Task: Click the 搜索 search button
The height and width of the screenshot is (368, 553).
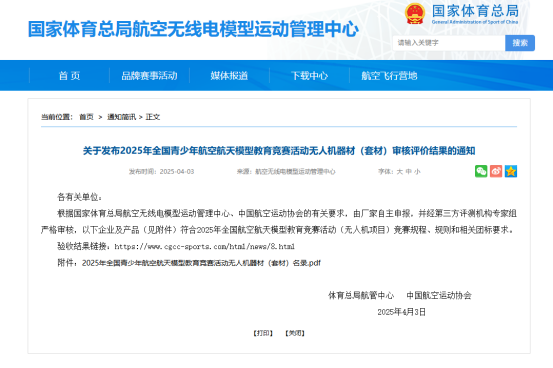Action: 520,43
